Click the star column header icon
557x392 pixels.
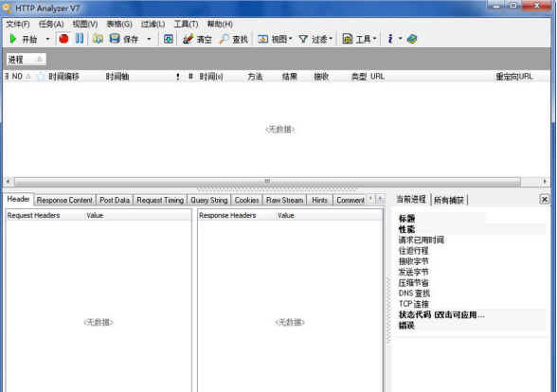click(41, 77)
